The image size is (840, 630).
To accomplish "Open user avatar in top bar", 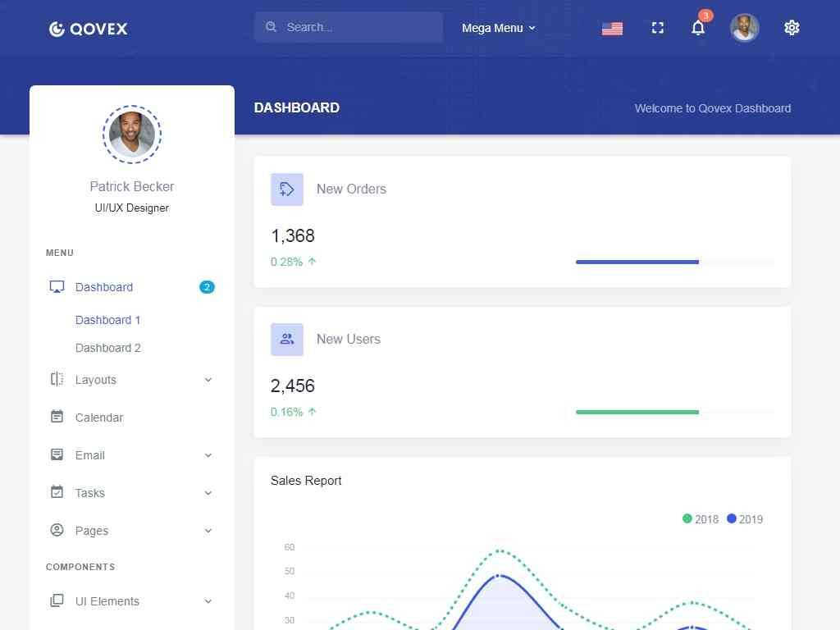I will [744, 28].
